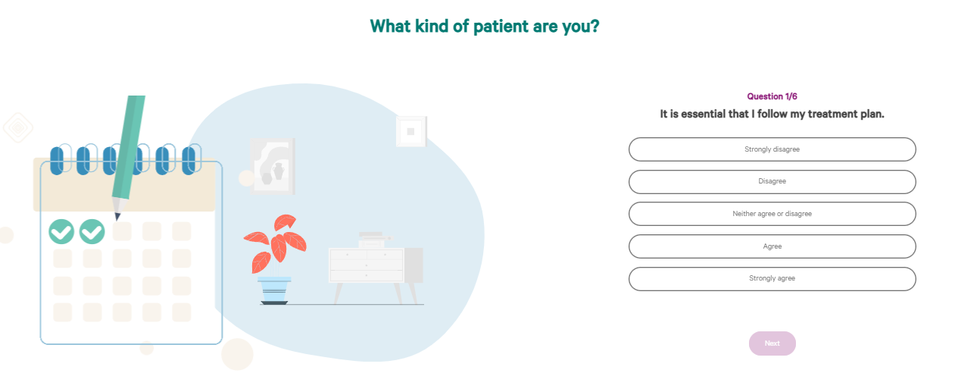Click the treatment plan question statement text

tap(772, 114)
